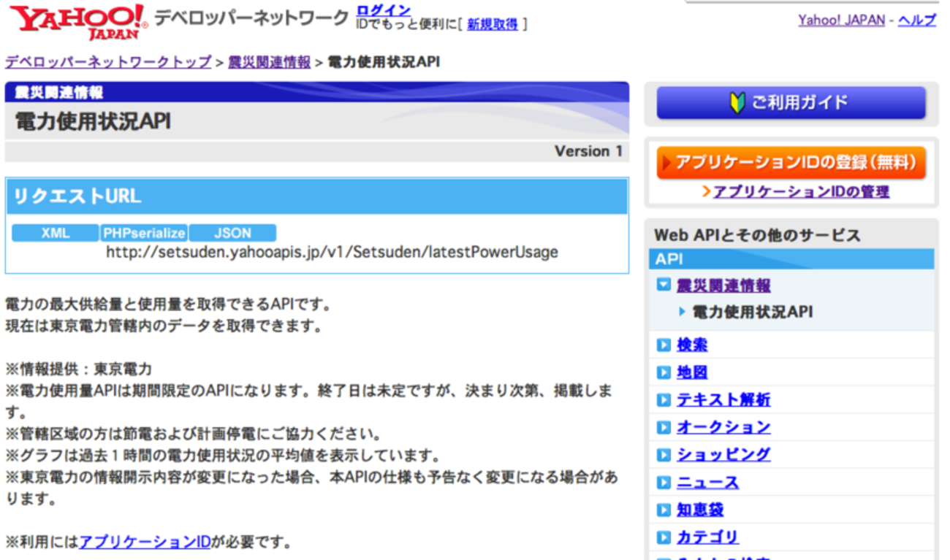Select the JSON format tab
This screenshot has width=950, height=560.
232,233
